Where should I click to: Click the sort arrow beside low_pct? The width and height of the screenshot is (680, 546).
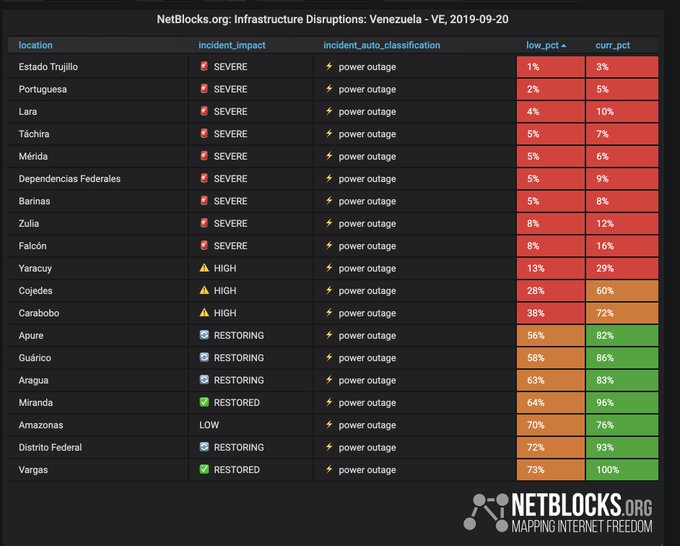tap(564, 46)
